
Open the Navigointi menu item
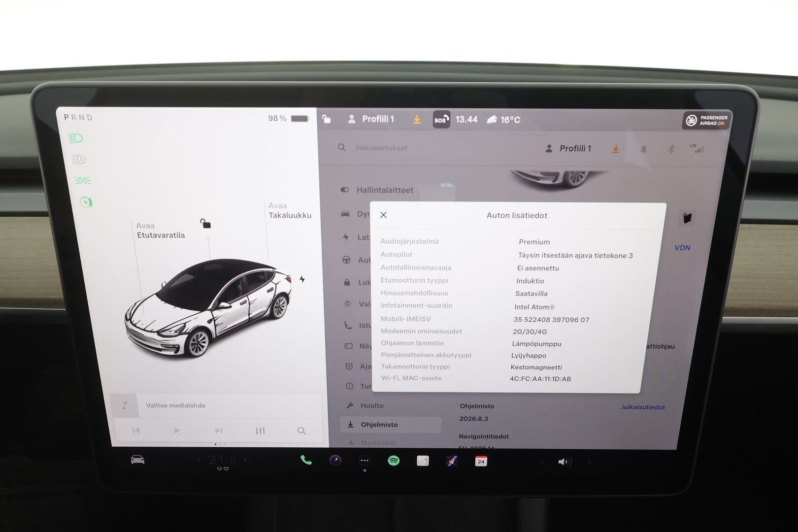pos(372,443)
